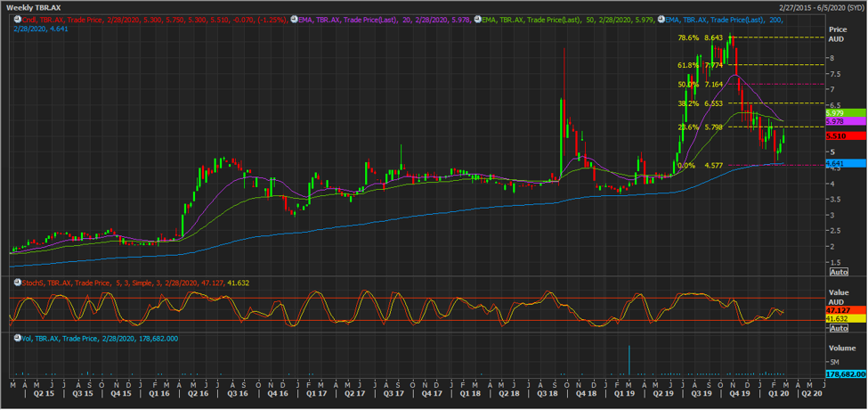Click the 50.0% 7.164 Fibonacci label
The image size is (868, 410).
700,84
